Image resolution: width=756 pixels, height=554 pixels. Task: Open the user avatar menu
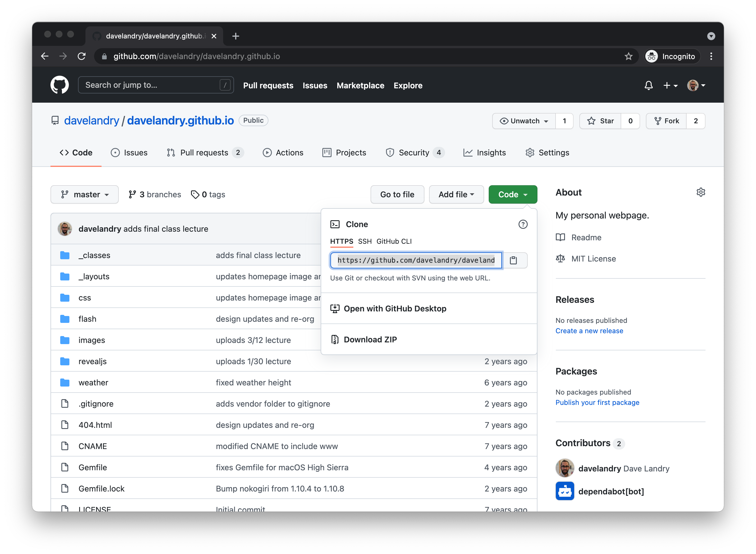coord(696,85)
